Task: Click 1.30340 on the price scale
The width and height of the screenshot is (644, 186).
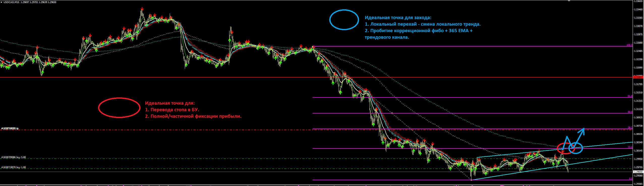Action: [x=638, y=142]
